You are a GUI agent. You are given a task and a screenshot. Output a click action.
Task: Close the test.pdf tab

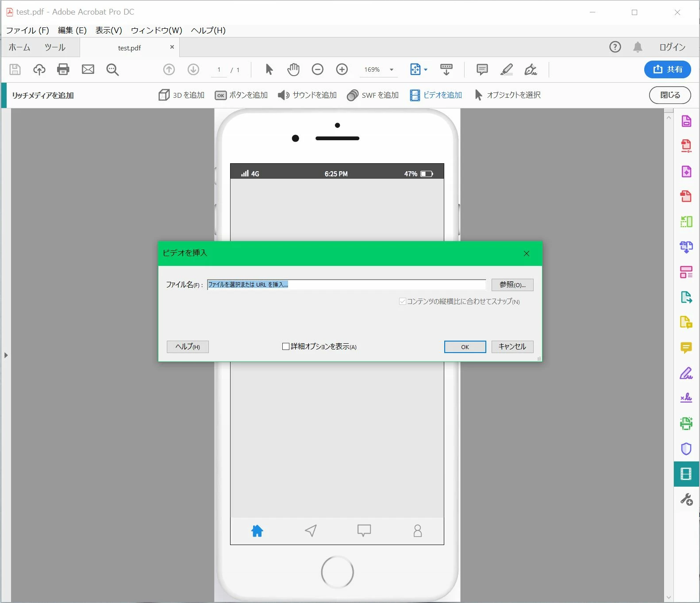click(x=172, y=47)
